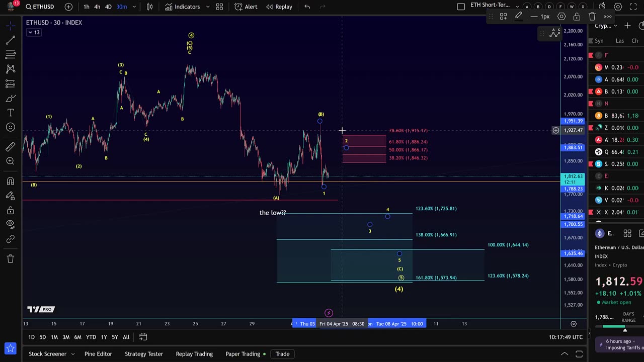Screen dimensions: 644x362
Task: Select the brush drawing tool
Action: pyautogui.click(x=10, y=98)
